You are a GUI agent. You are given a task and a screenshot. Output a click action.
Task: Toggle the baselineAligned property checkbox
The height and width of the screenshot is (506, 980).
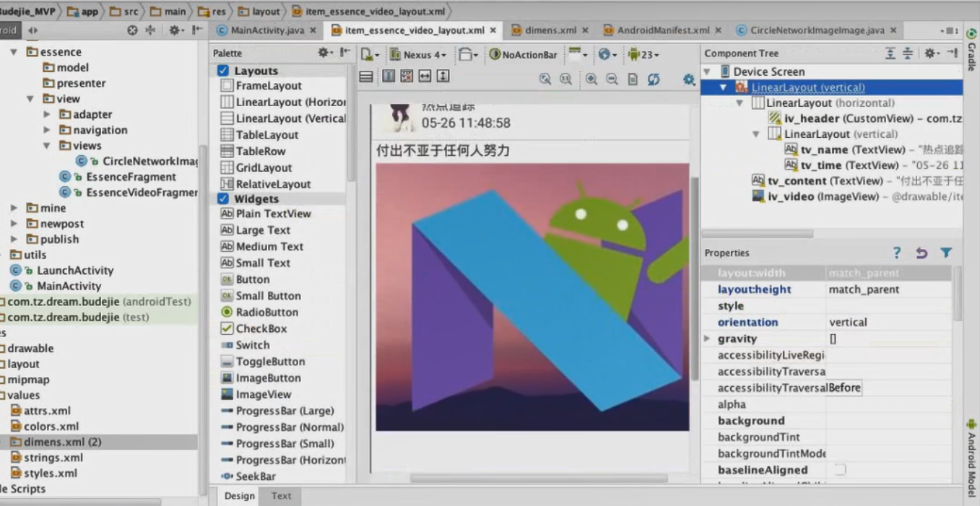click(840, 470)
